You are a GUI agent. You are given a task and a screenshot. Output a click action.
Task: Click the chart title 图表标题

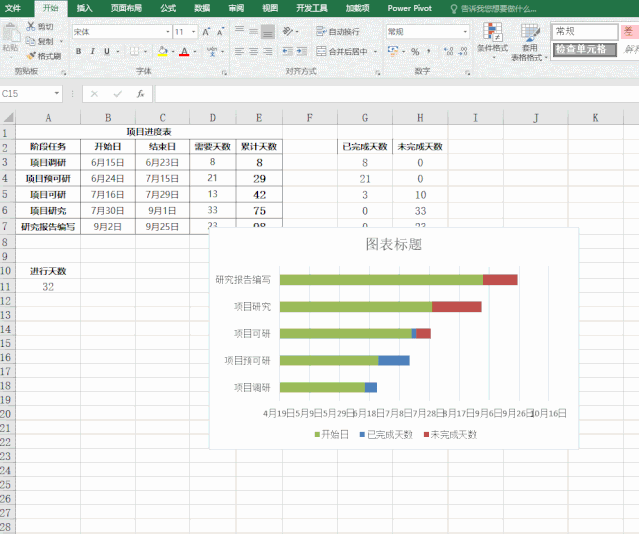pyautogui.click(x=393, y=244)
